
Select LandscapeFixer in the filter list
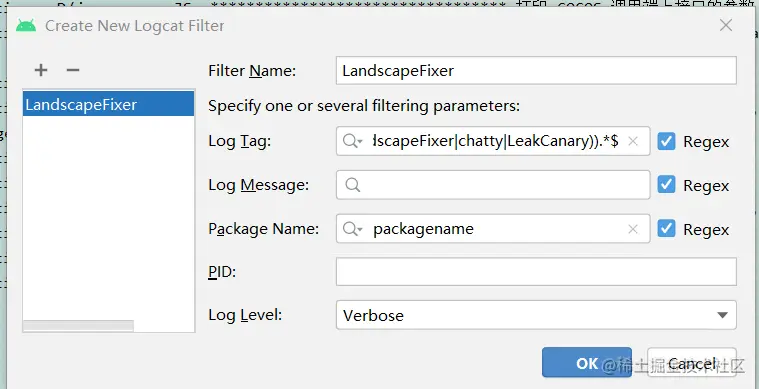coord(108,105)
